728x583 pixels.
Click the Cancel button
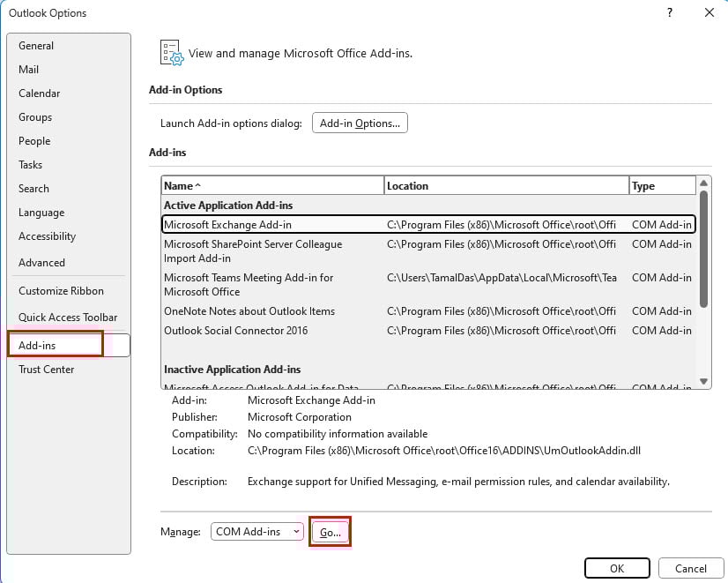691,569
